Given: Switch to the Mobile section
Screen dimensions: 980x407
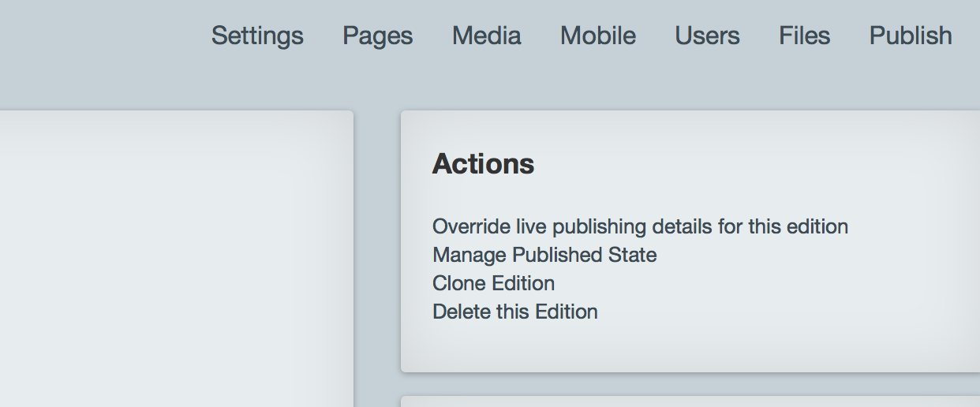Looking at the screenshot, I should (x=598, y=35).
